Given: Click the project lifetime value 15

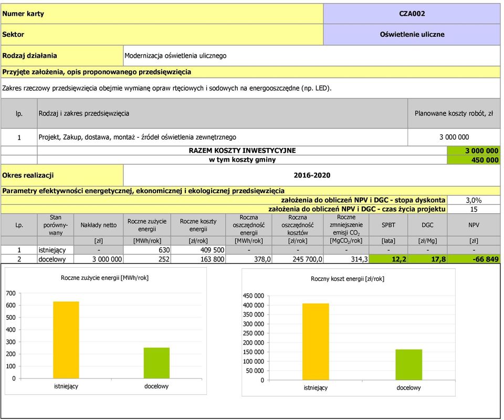Looking at the screenshot, I should [474, 209].
